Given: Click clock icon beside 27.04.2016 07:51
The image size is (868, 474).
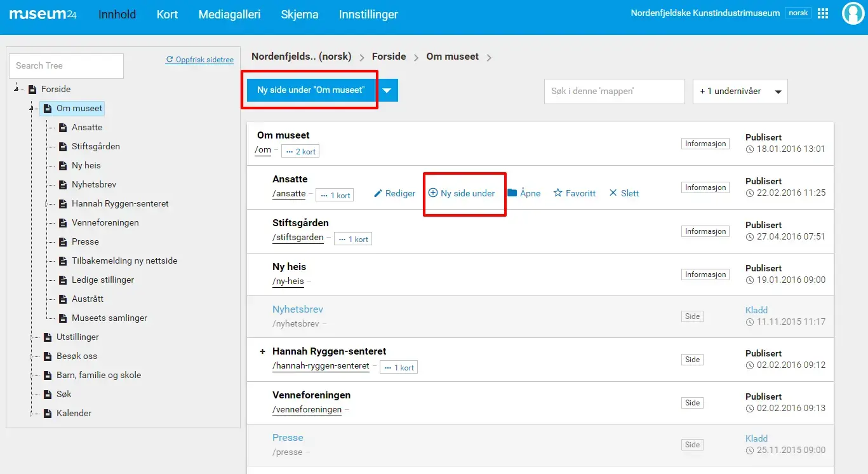Looking at the screenshot, I should (750, 237).
